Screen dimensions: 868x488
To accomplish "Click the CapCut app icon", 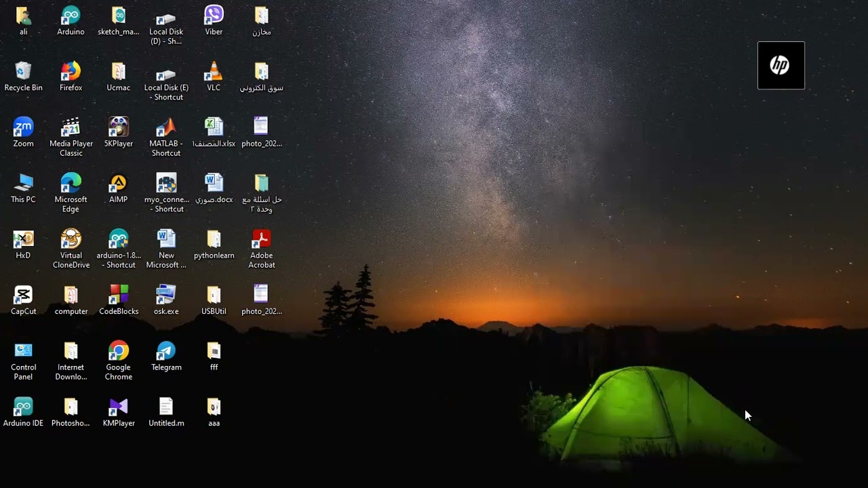I will pyautogui.click(x=23, y=294).
